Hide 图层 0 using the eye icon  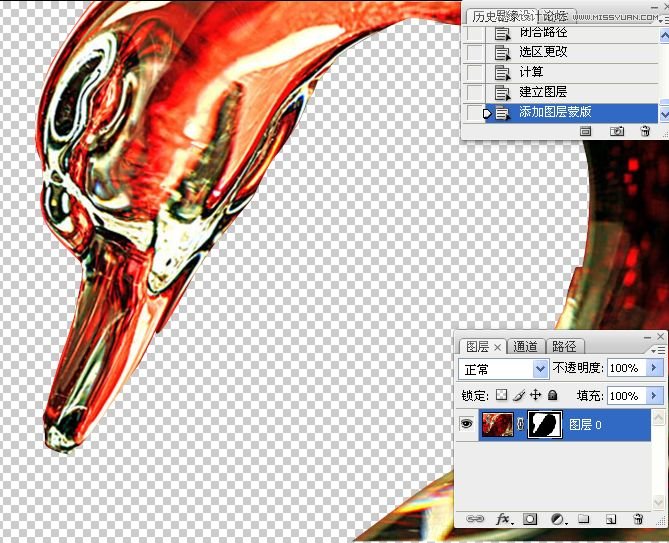466,424
